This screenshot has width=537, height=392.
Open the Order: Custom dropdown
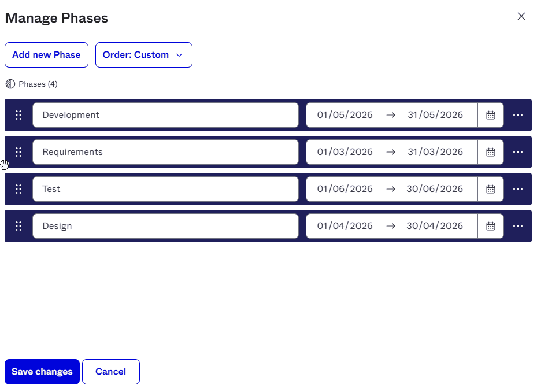[x=144, y=55]
